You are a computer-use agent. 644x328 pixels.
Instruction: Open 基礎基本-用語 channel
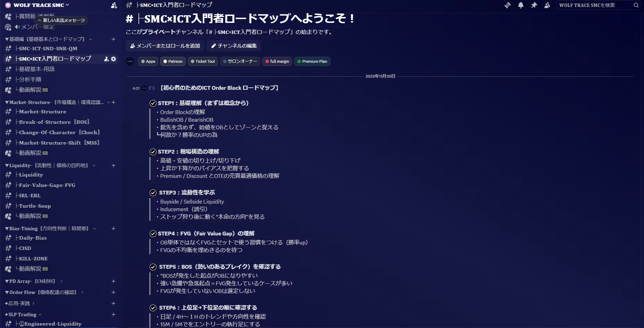pos(60,69)
